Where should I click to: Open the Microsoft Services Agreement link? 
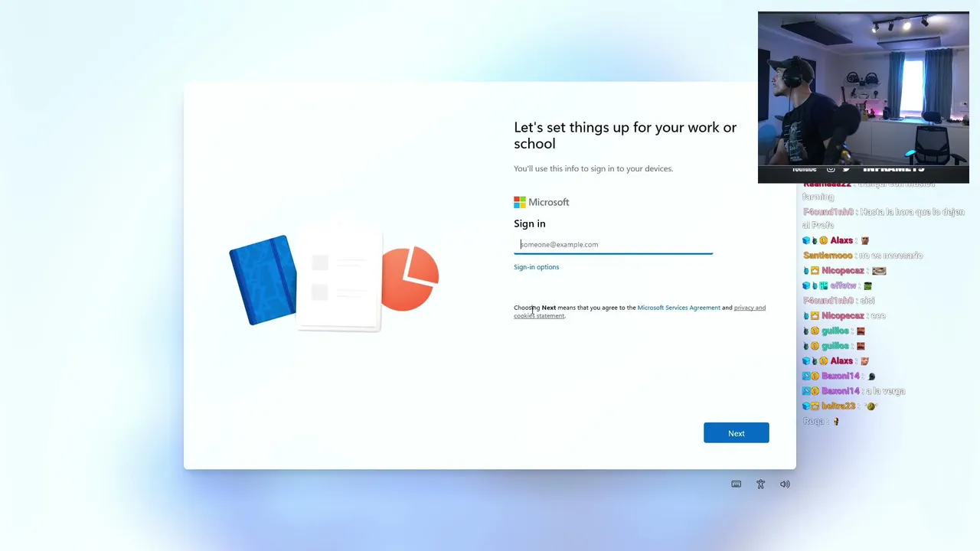[678, 308]
